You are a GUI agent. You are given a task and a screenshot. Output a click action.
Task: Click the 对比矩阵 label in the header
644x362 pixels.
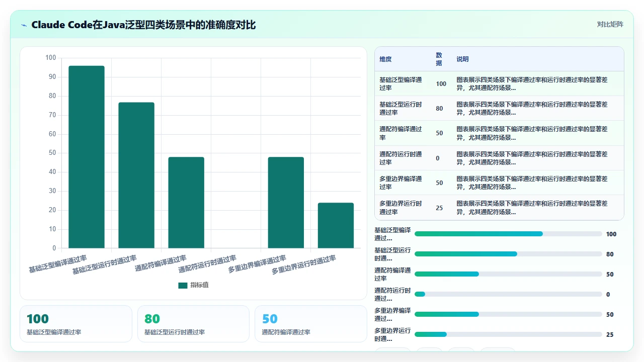[610, 24]
